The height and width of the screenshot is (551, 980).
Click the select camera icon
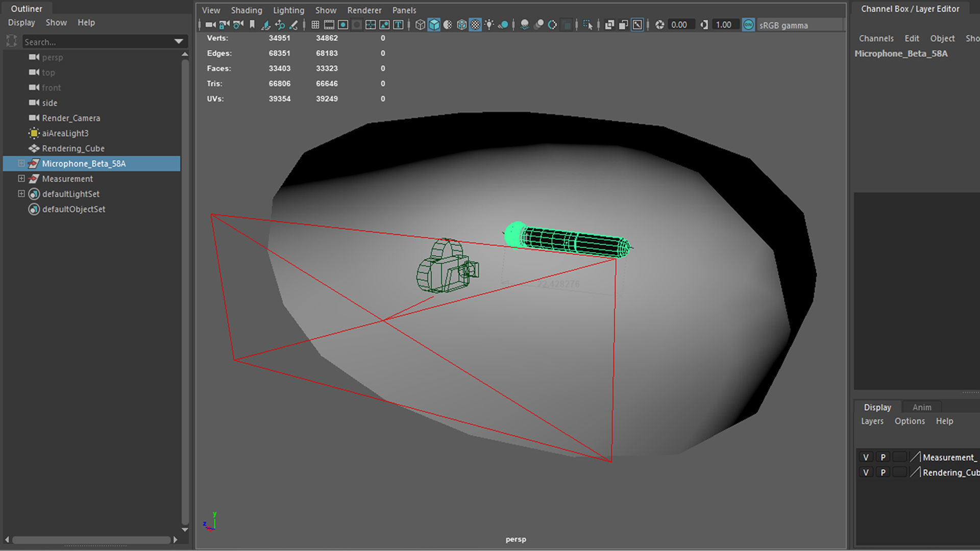210,24
